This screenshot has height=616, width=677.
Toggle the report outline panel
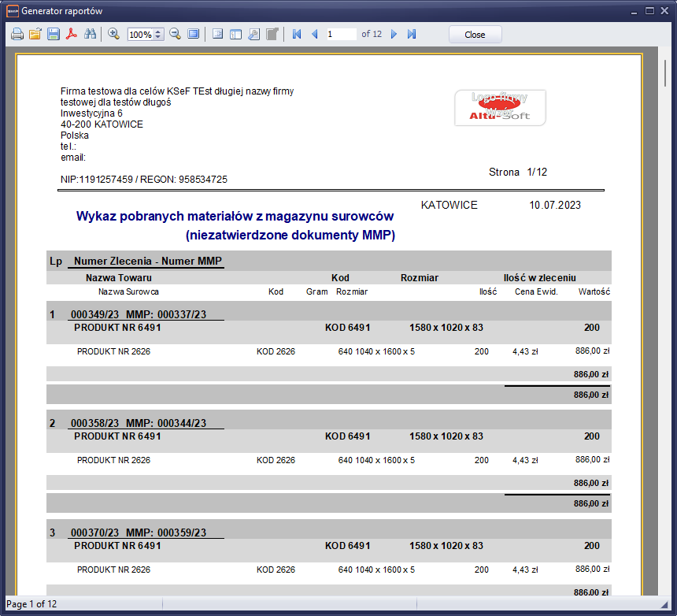coord(218,35)
